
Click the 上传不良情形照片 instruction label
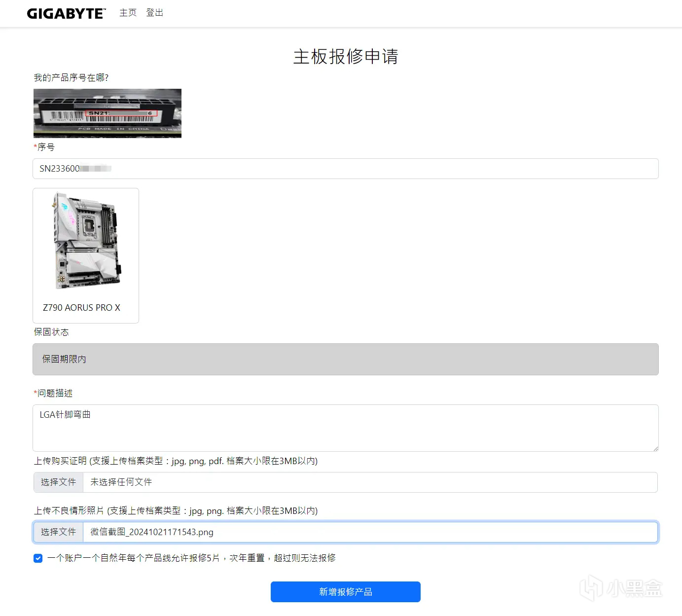pyautogui.click(x=176, y=511)
